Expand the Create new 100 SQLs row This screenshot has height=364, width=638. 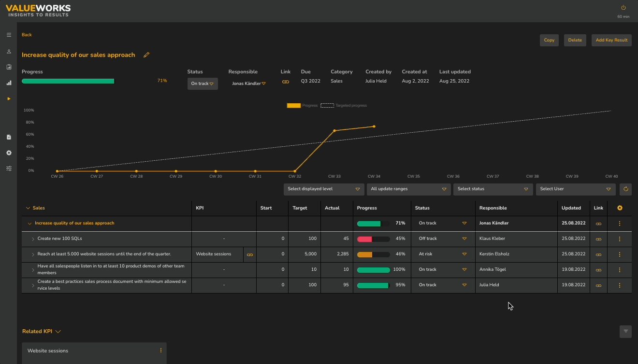[x=33, y=239]
